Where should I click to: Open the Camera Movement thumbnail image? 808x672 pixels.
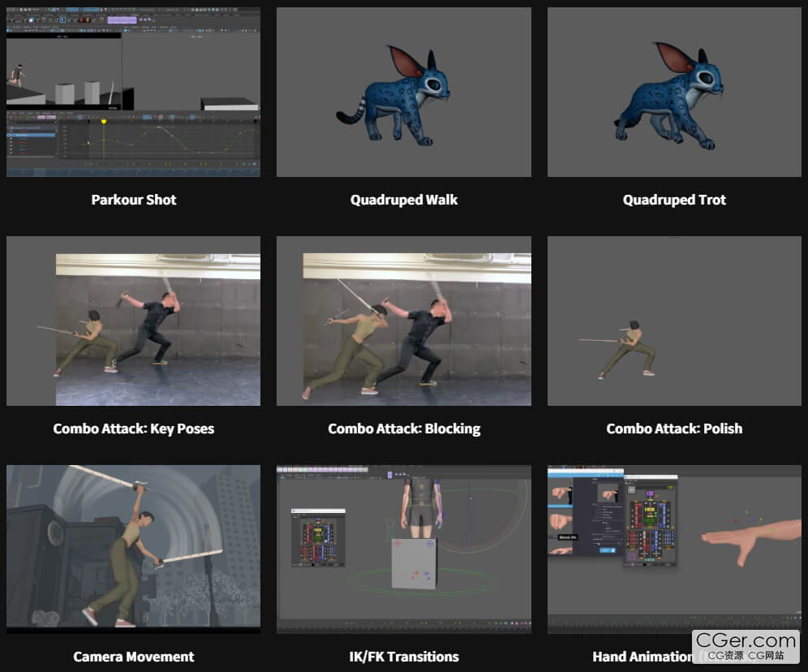[x=133, y=549]
